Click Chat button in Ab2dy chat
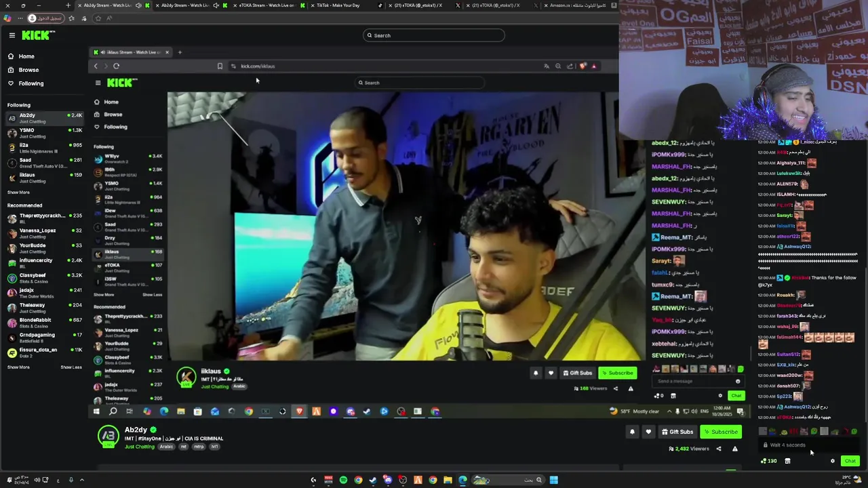Image resolution: width=868 pixels, height=488 pixels. tap(850, 461)
